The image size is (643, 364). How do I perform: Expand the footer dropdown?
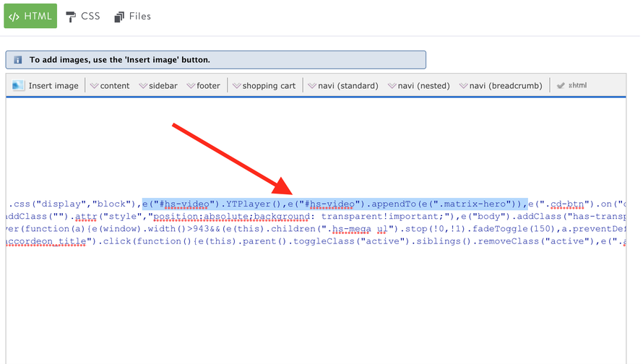204,86
